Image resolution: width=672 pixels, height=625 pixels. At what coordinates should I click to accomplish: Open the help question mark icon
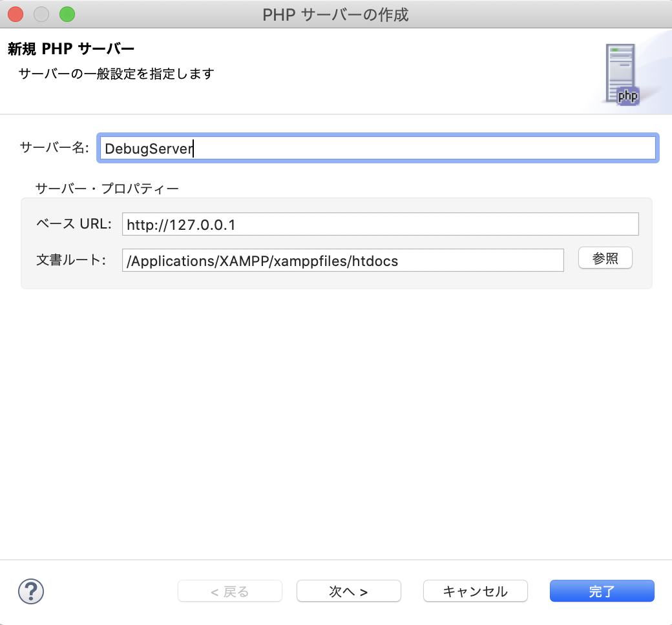pyautogui.click(x=31, y=591)
